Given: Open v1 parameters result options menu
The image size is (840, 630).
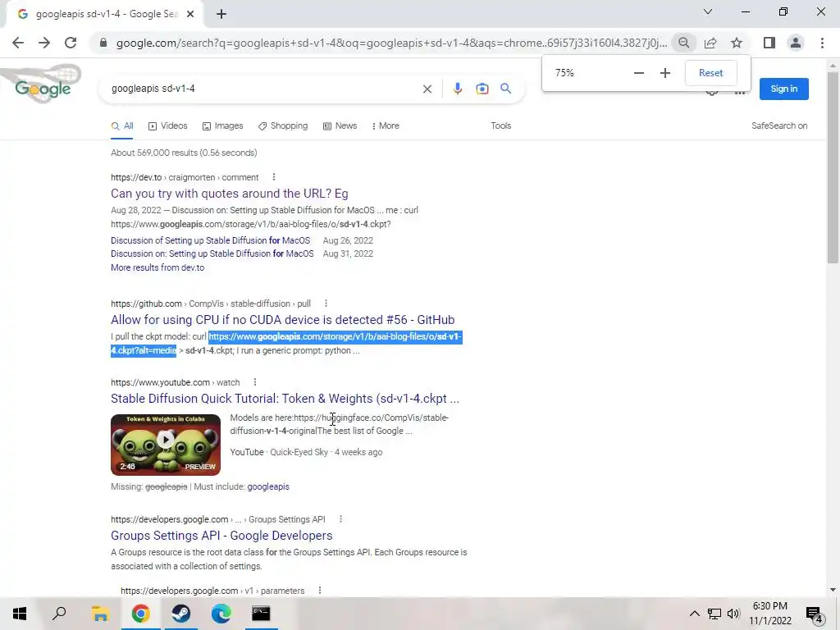Looking at the screenshot, I should [320, 591].
